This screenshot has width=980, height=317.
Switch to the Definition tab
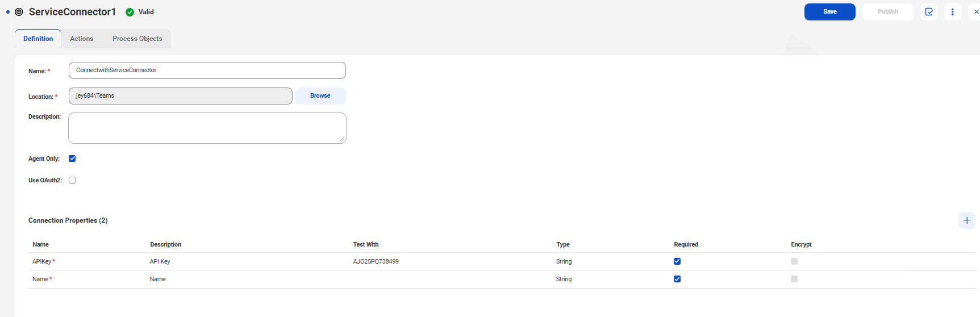38,39
